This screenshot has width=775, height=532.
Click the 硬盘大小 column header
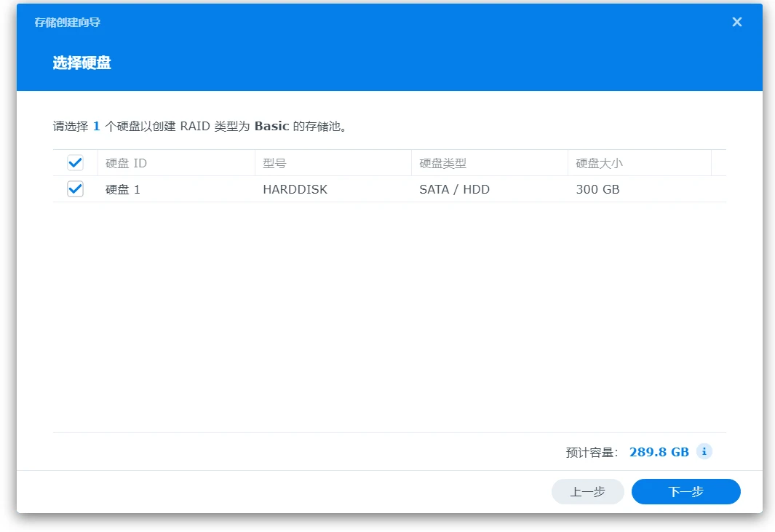(x=599, y=163)
